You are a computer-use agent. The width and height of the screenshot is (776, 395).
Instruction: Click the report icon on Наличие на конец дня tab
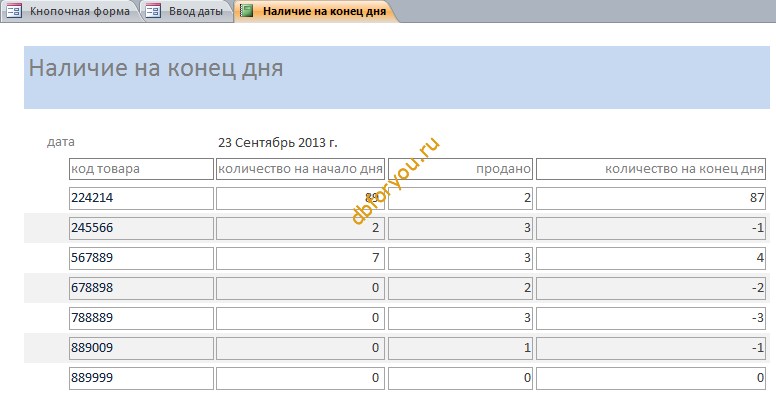coord(246,10)
